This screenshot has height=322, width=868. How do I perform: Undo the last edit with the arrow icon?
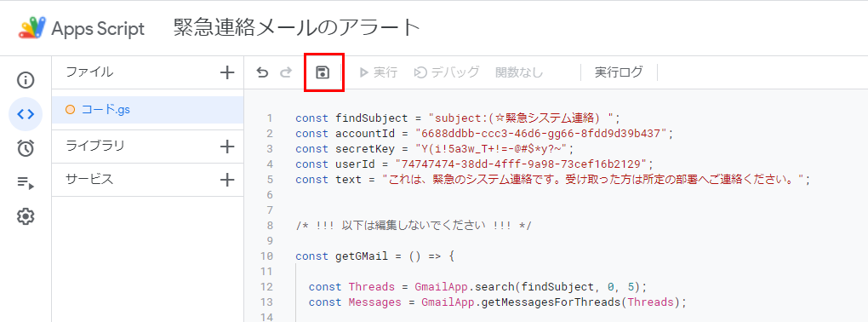[x=262, y=72]
